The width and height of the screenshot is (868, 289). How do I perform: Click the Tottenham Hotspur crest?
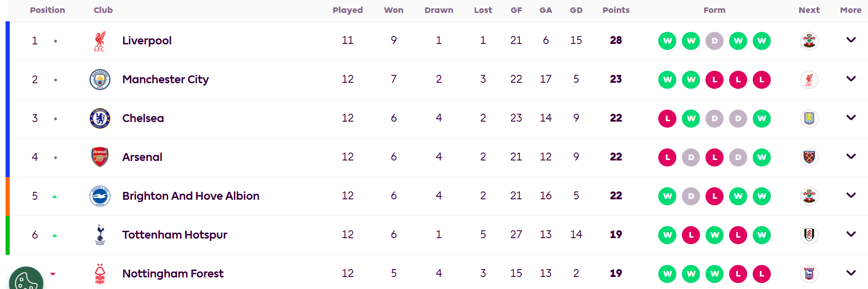pos(100,235)
